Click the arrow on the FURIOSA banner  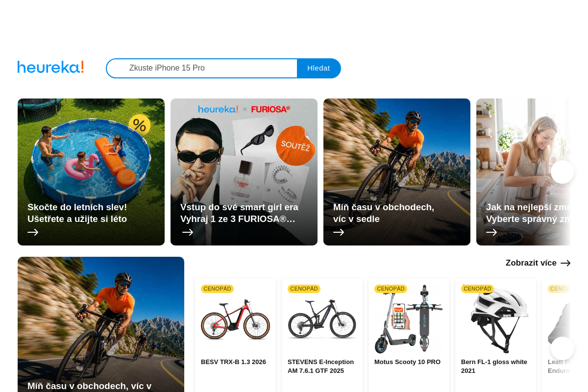tap(188, 232)
